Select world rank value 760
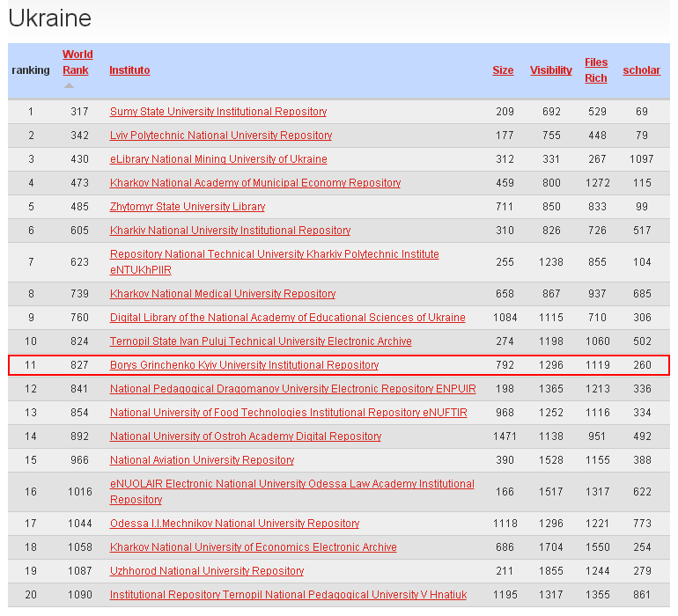678x616 pixels. click(x=79, y=318)
